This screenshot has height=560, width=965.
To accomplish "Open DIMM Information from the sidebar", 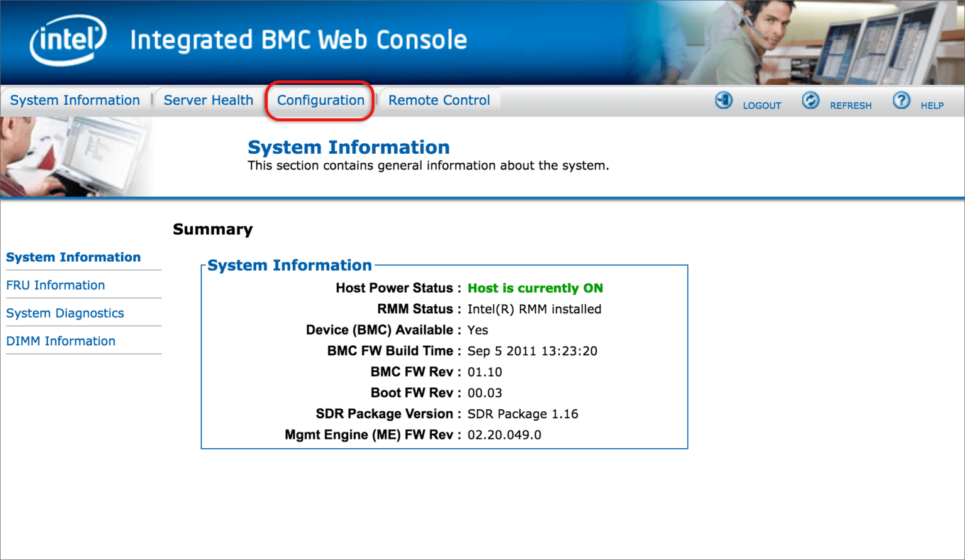I will pyautogui.click(x=60, y=341).
